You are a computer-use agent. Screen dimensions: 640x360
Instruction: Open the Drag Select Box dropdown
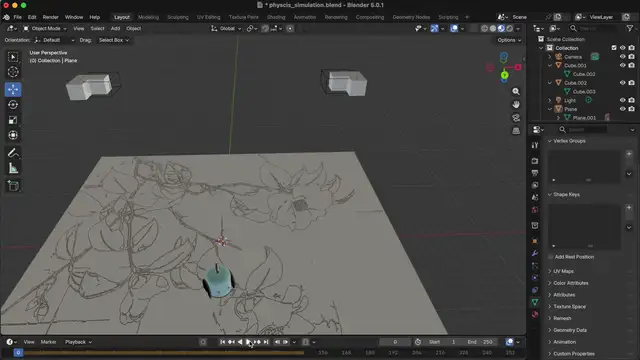click(x=114, y=40)
